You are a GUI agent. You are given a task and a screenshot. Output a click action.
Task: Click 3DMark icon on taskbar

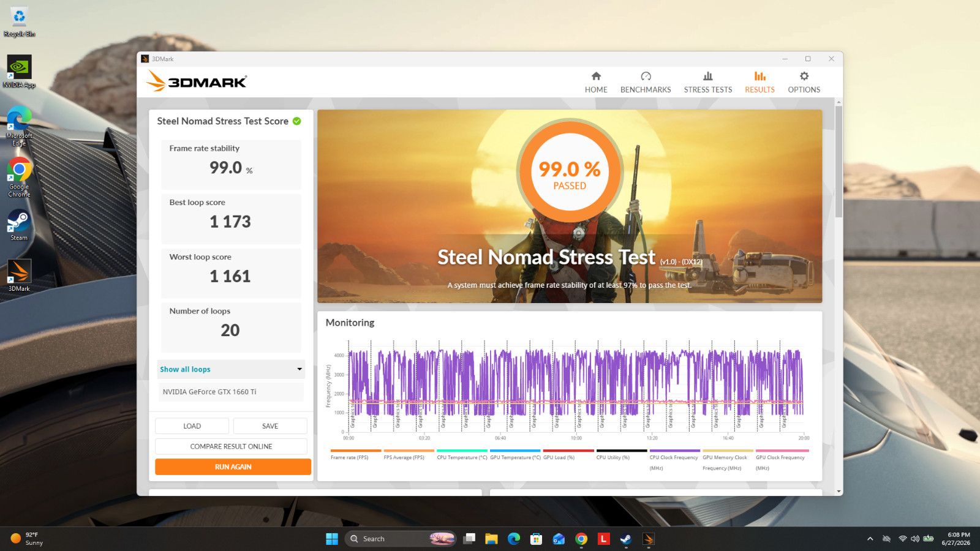point(649,539)
